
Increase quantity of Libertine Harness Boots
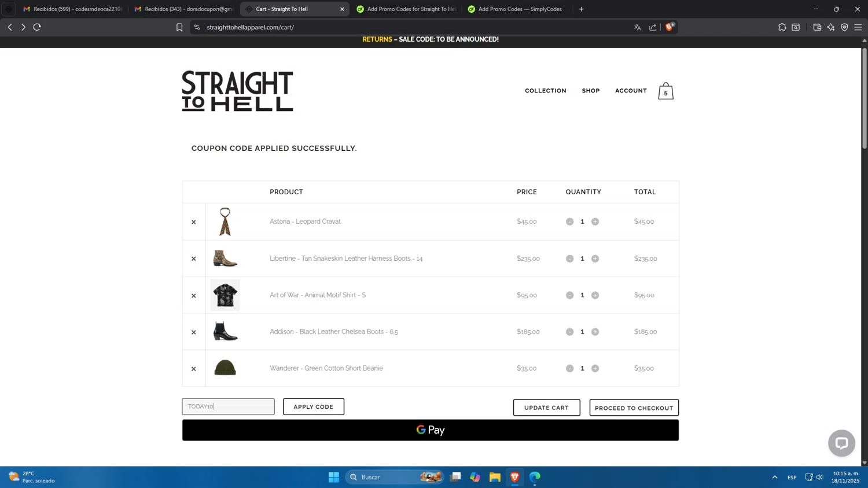[595, 258]
